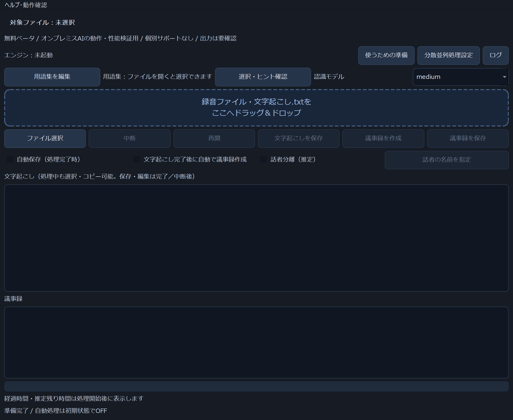
Task: Click inside the 文字起こし text area
Action: (x=256, y=238)
